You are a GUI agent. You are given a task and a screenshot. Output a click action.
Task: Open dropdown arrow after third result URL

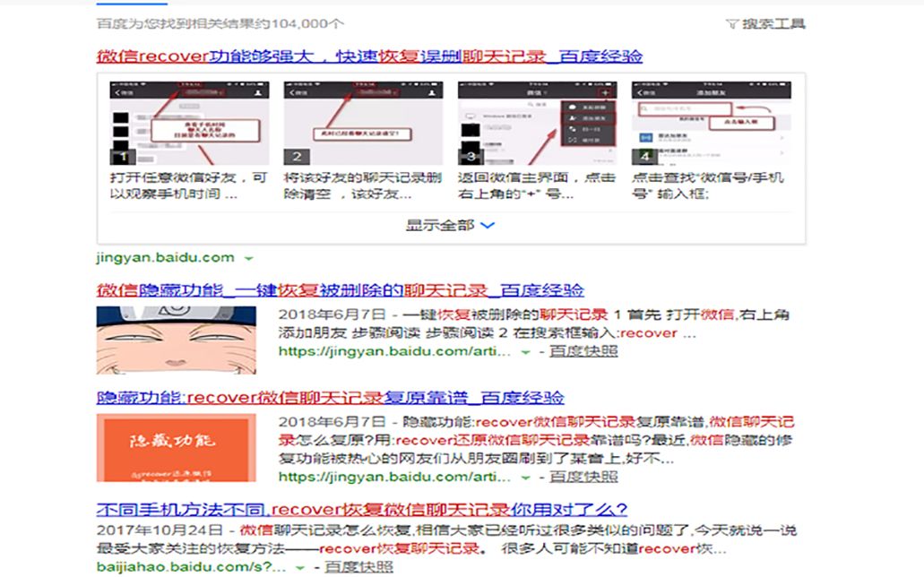526,478
